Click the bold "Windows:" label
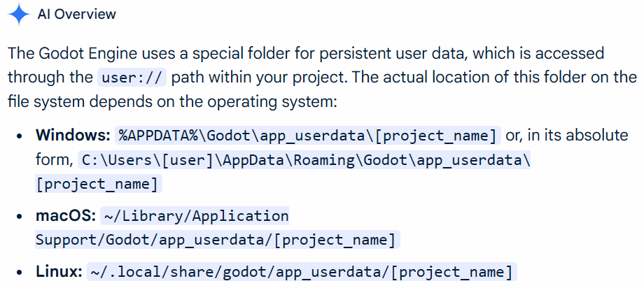The image size is (644, 288). point(73,135)
